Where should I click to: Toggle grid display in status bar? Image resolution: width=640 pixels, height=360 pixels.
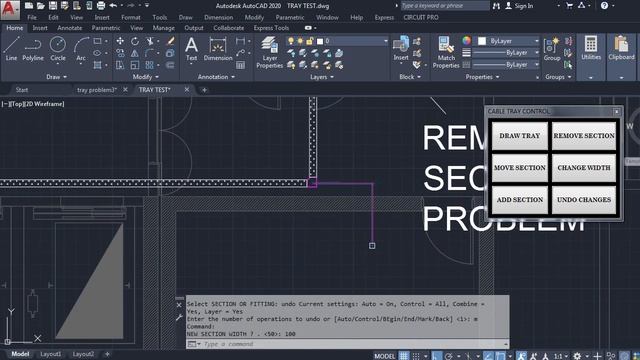[x=403, y=356]
